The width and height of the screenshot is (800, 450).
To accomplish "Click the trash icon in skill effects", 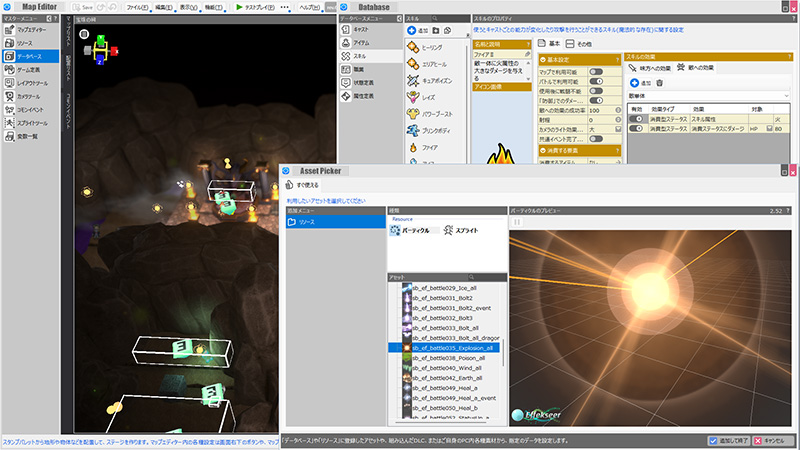I will point(659,82).
